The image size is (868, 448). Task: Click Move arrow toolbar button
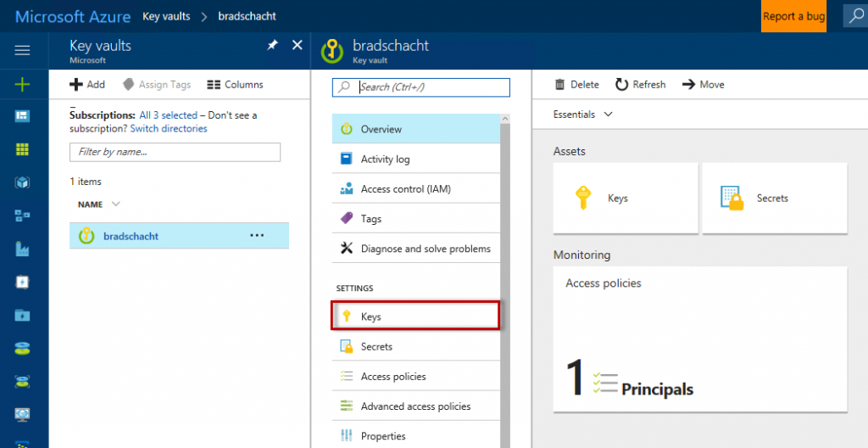(x=703, y=84)
